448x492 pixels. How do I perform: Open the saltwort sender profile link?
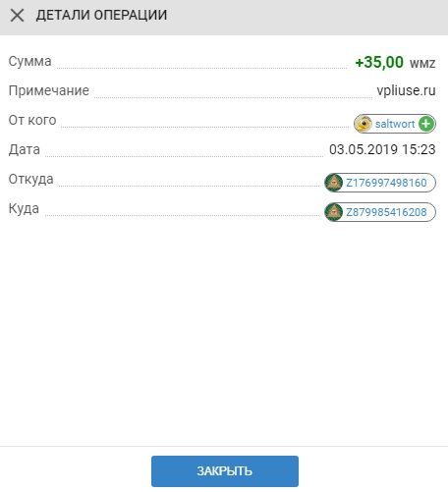(x=395, y=124)
